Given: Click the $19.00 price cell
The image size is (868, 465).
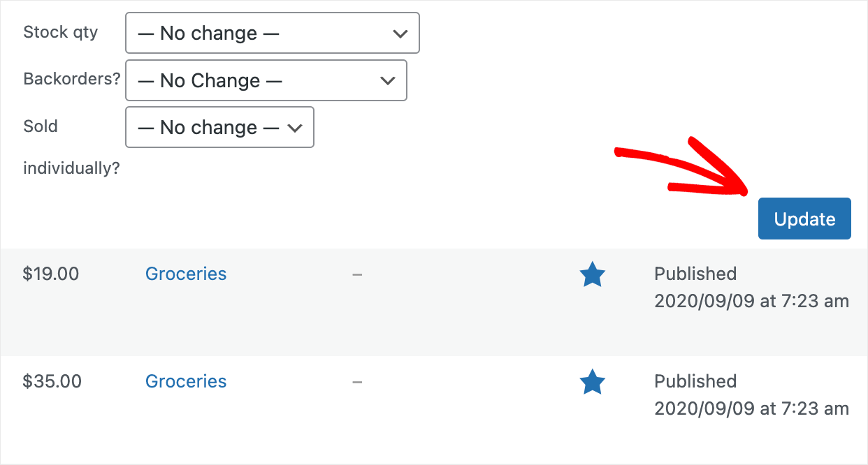Looking at the screenshot, I should click(x=51, y=274).
